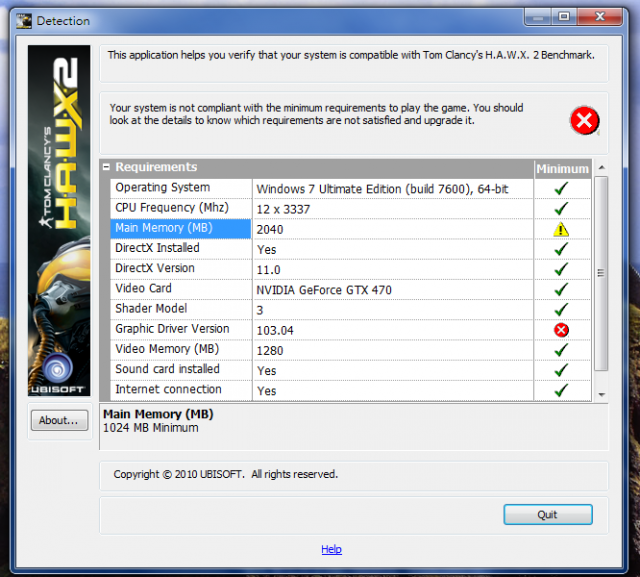Click the red error icon for Graphic Driver Version
The height and width of the screenshot is (577, 640).
tap(561, 330)
